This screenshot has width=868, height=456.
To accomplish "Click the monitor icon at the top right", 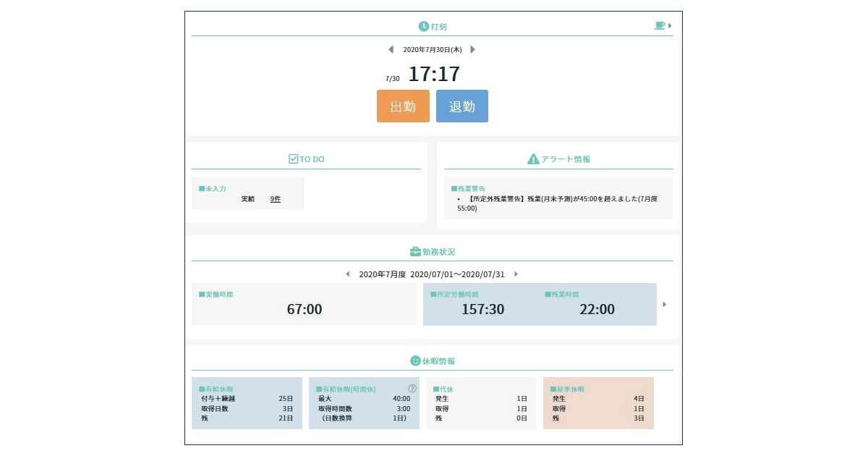I will 658,25.
